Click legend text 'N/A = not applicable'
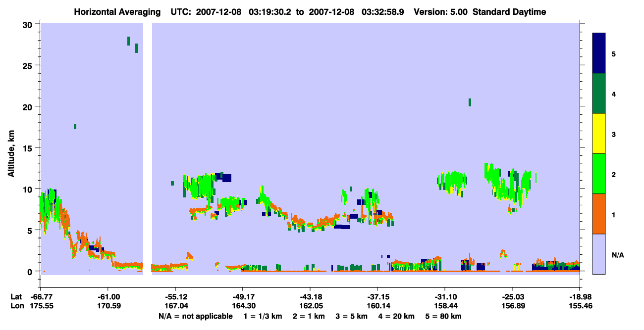 tap(196, 316)
